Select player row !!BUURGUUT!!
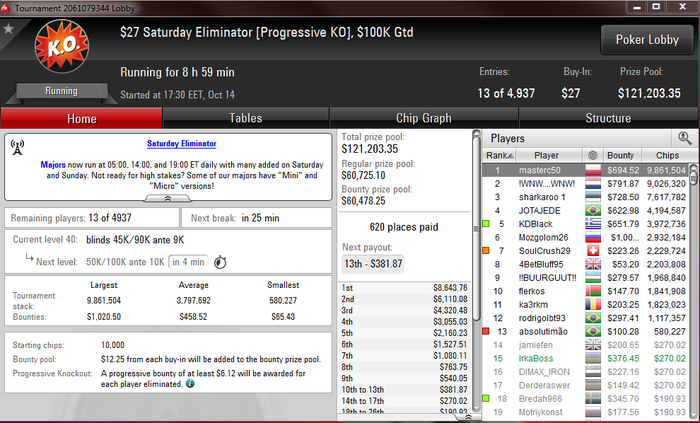The image size is (700, 423). [586, 278]
